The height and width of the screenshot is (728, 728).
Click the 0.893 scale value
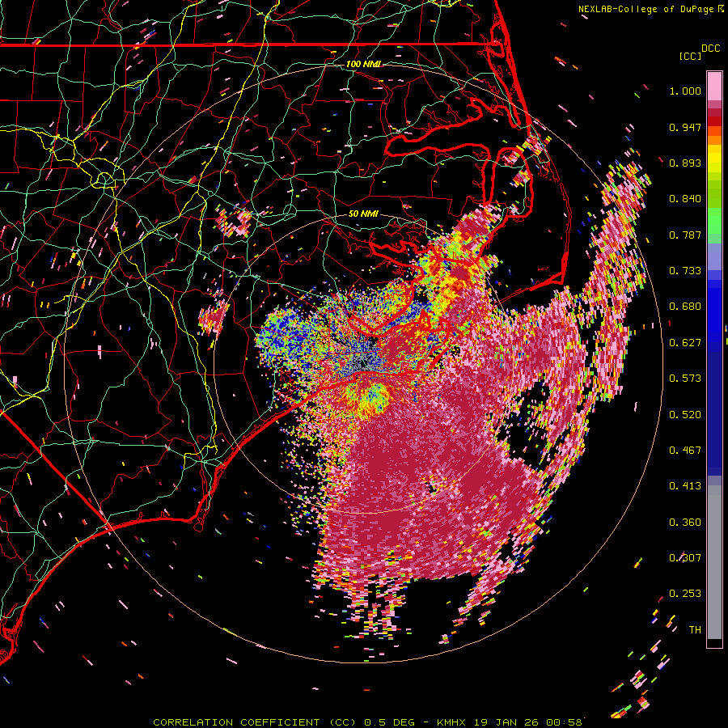[x=685, y=163]
